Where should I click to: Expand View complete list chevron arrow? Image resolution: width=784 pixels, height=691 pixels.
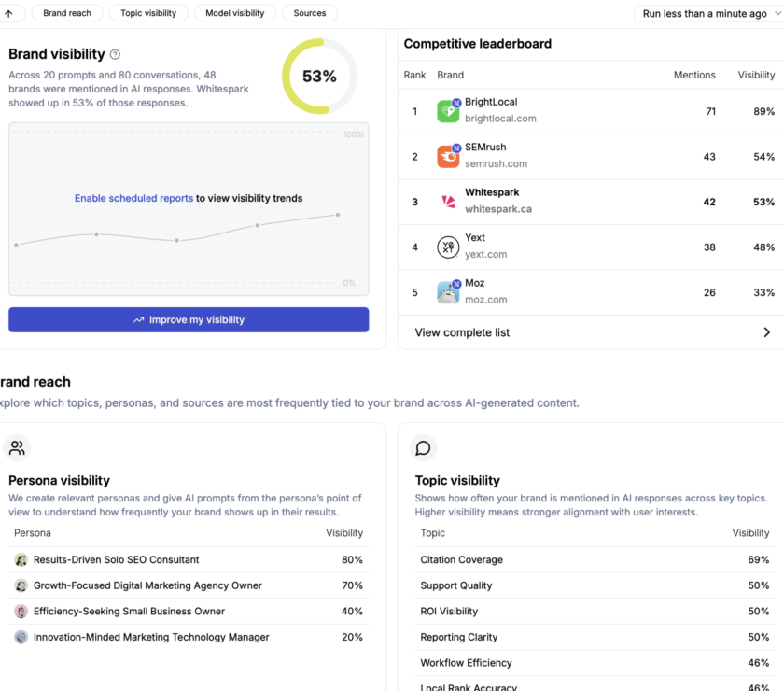(766, 332)
